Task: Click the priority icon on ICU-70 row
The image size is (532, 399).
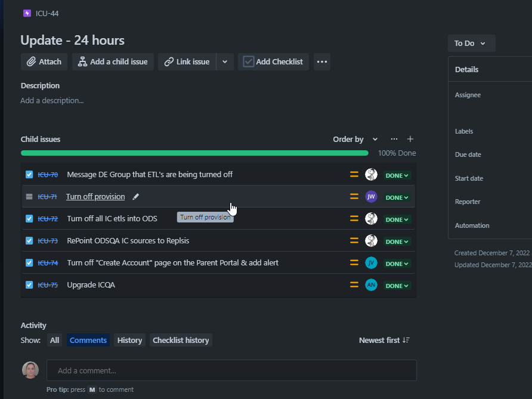Action: pos(354,174)
